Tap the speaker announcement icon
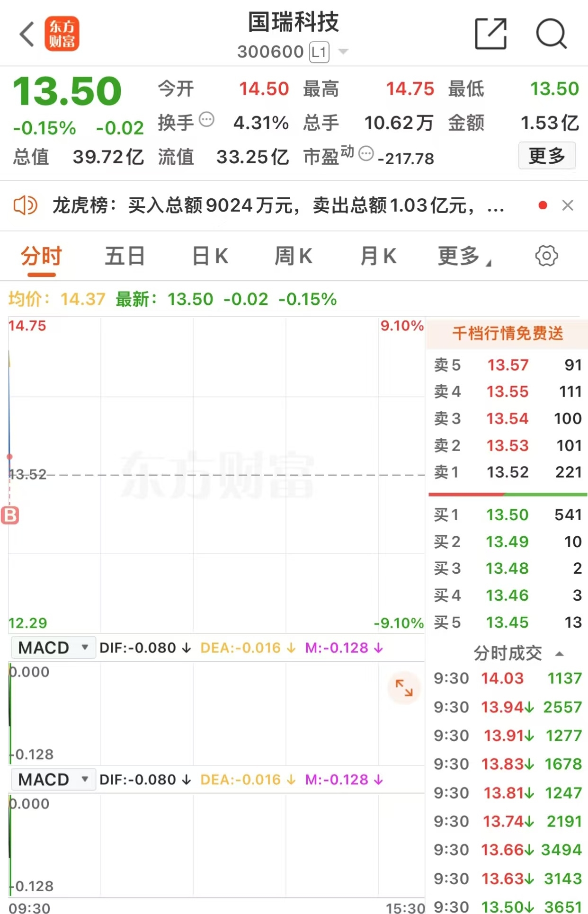 (25, 205)
